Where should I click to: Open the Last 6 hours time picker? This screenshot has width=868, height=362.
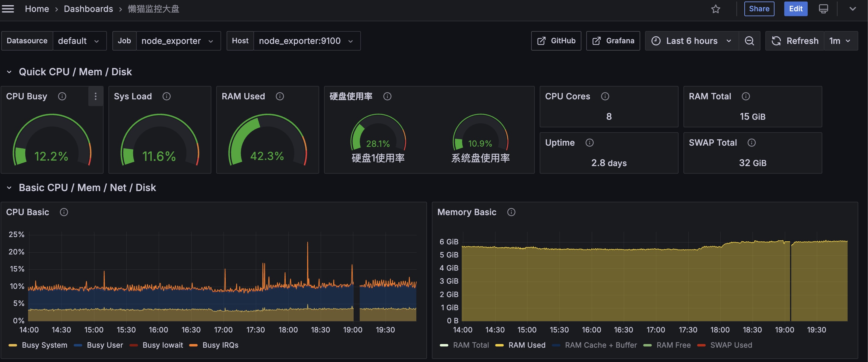pos(692,41)
